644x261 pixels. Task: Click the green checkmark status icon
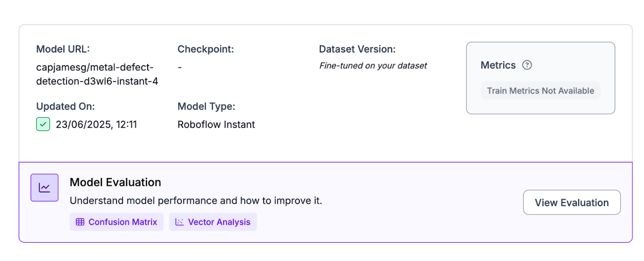[x=43, y=124]
